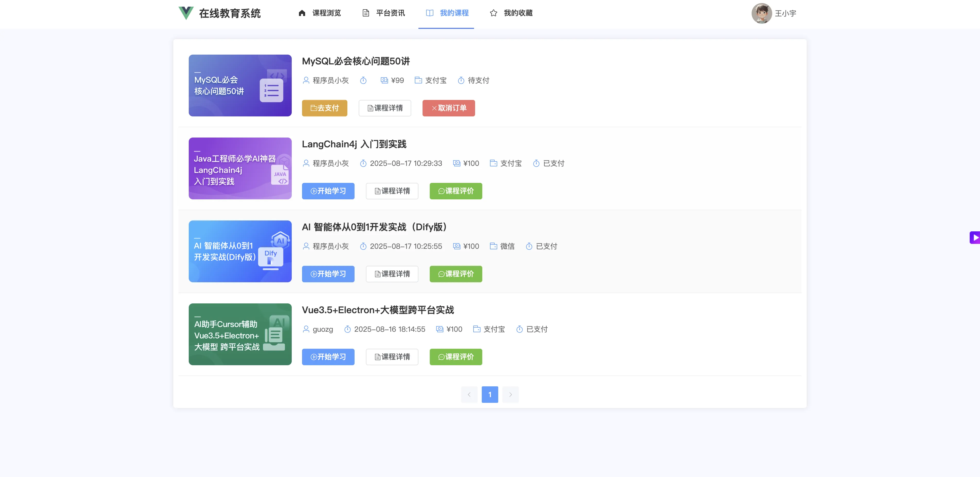Click the clock icon next to 待支付
Screen dimensions: 980x477
461,80
